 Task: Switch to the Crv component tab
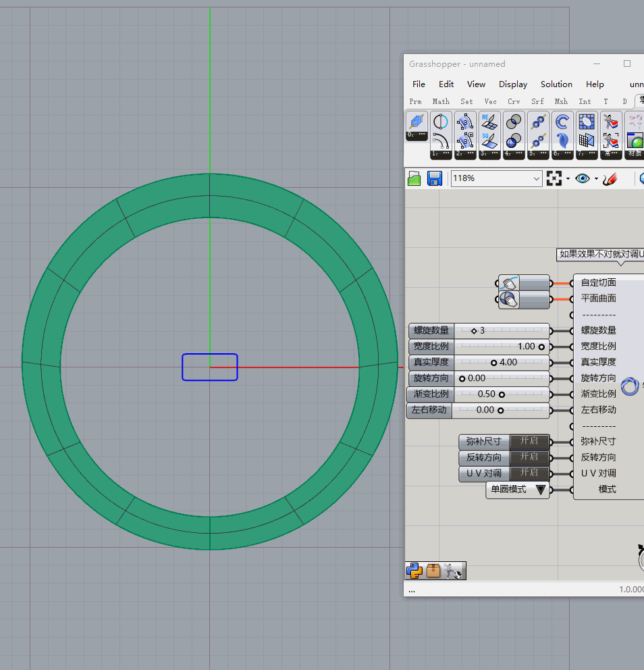(514, 101)
